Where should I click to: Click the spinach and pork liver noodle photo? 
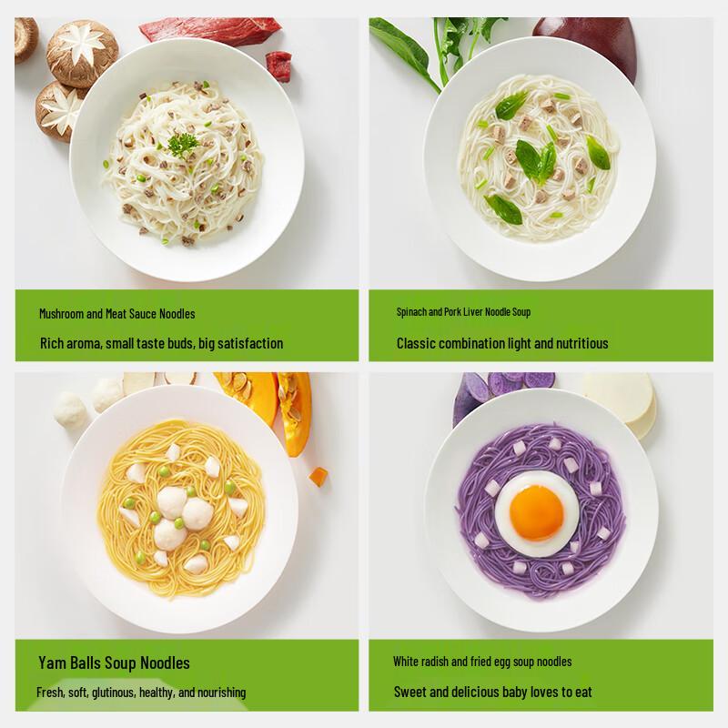[x=541, y=153]
